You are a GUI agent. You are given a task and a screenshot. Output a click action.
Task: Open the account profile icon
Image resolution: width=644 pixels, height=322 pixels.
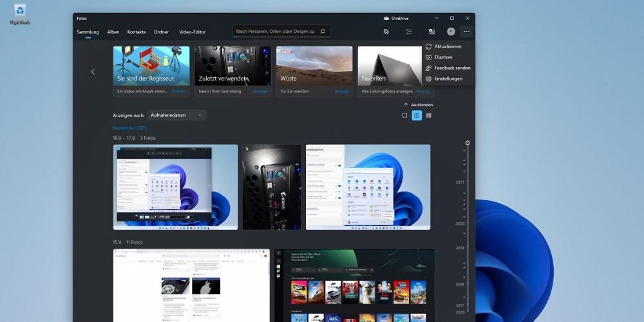pos(451,32)
